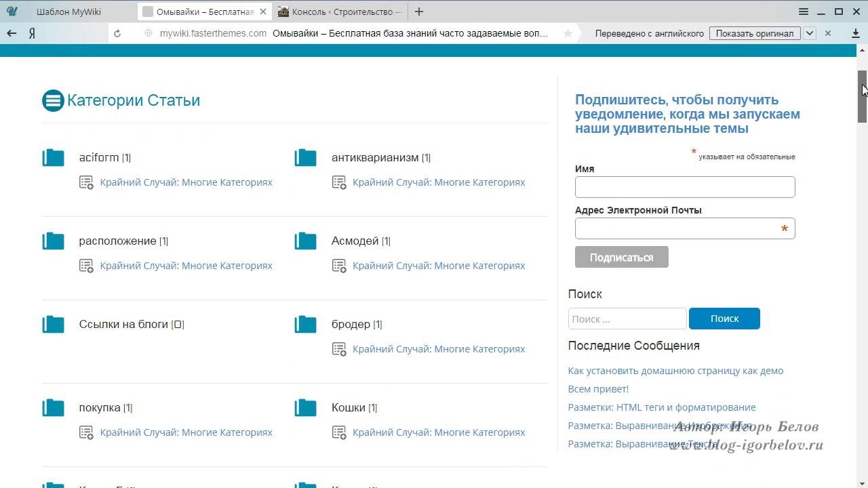Viewport: 868px width, 488px height.
Task: Focus the Адрес Электронной Почты field
Action: [x=685, y=228]
